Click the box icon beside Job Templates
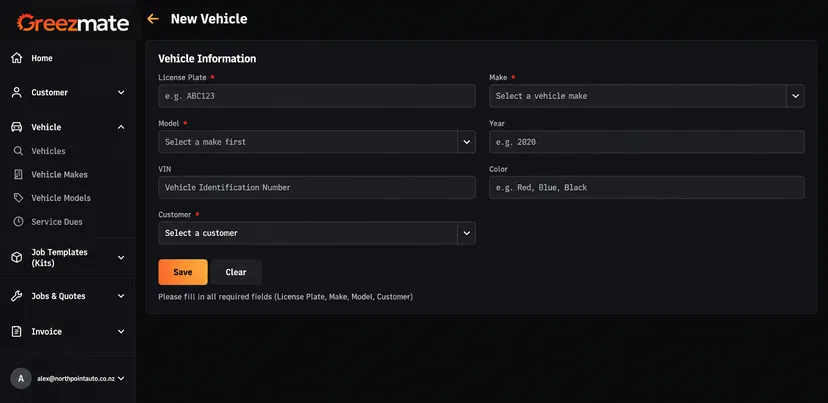Image resolution: width=828 pixels, height=403 pixels. pos(17,257)
